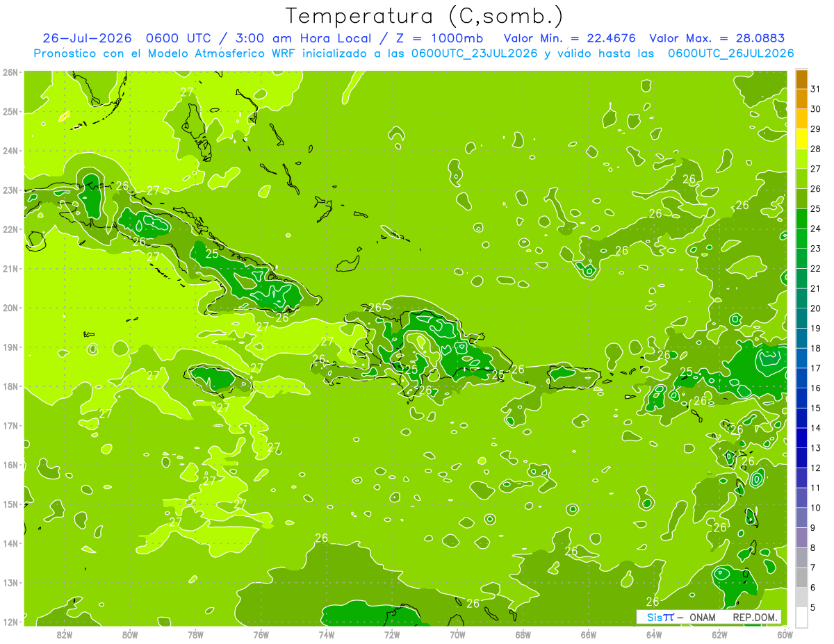Click the '22N' latitude axis label

click(x=10, y=229)
